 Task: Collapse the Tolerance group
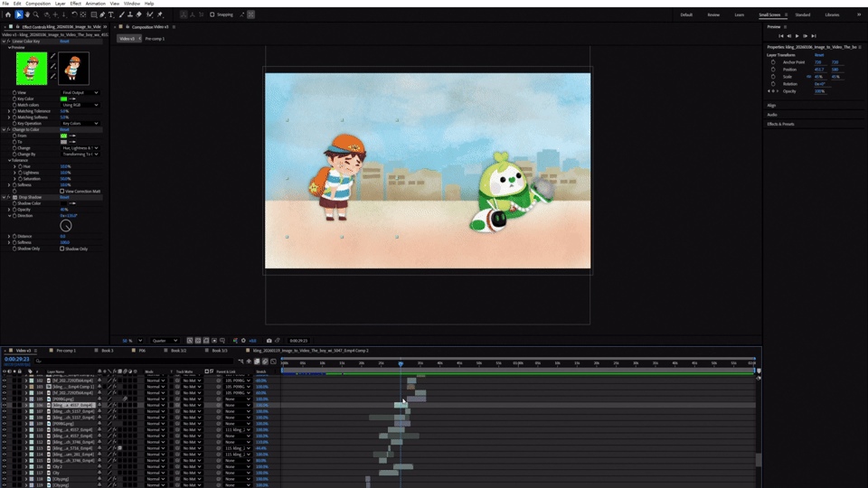click(x=9, y=161)
